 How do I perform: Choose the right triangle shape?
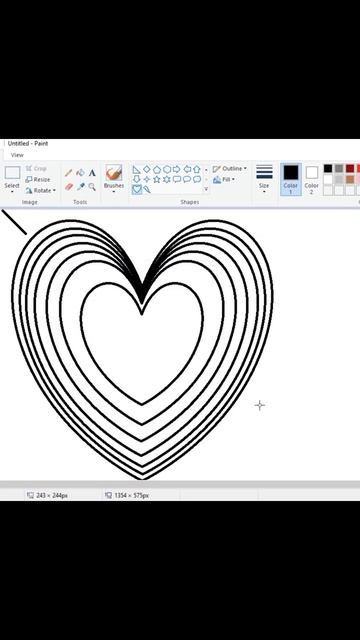coord(137,169)
